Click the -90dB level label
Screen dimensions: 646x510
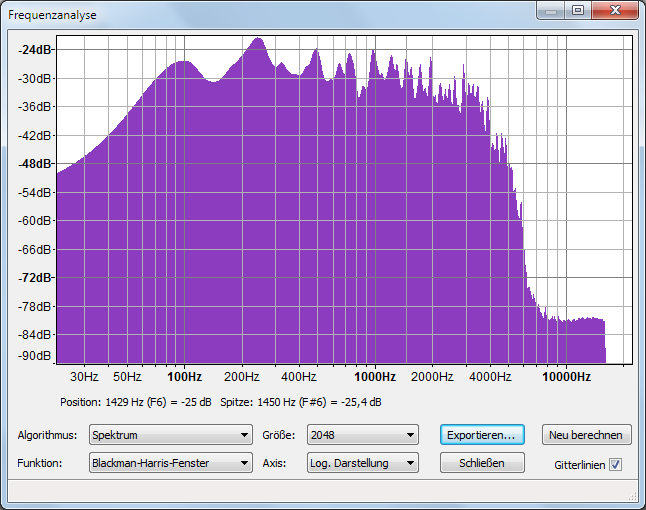[35, 356]
